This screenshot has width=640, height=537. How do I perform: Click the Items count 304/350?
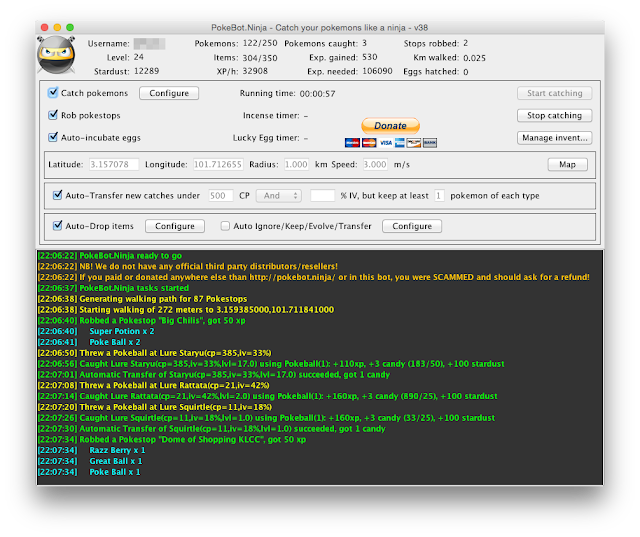click(260, 58)
